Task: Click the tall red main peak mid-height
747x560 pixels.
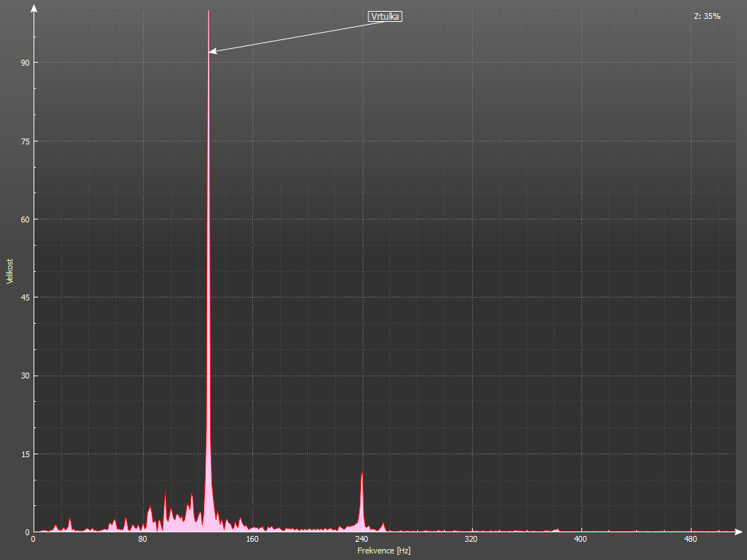Action: pos(209,270)
